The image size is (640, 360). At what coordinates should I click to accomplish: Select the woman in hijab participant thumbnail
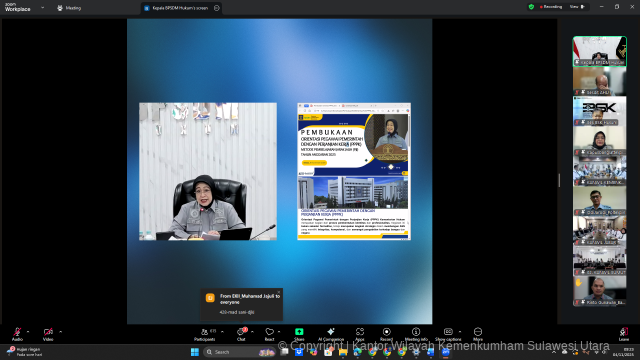[600, 141]
